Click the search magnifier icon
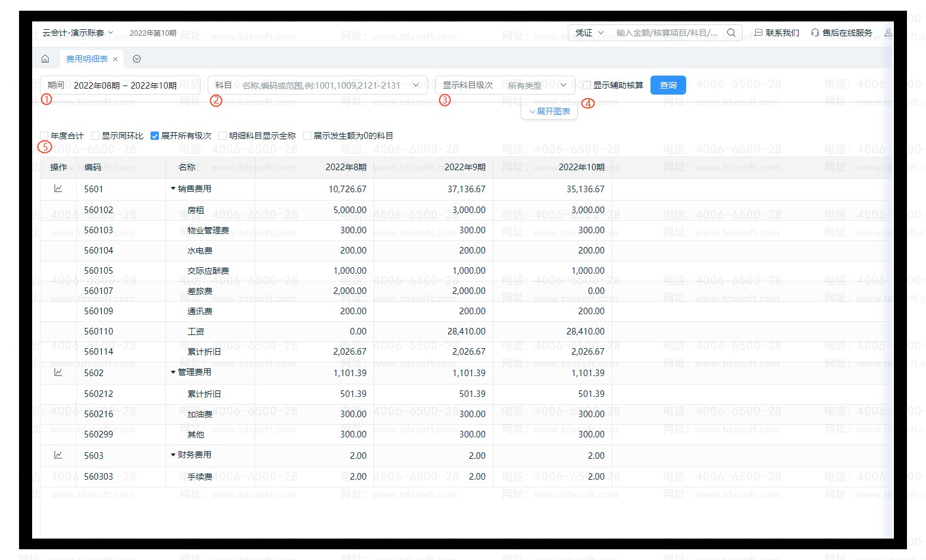926x560 pixels. click(x=731, y=33)
